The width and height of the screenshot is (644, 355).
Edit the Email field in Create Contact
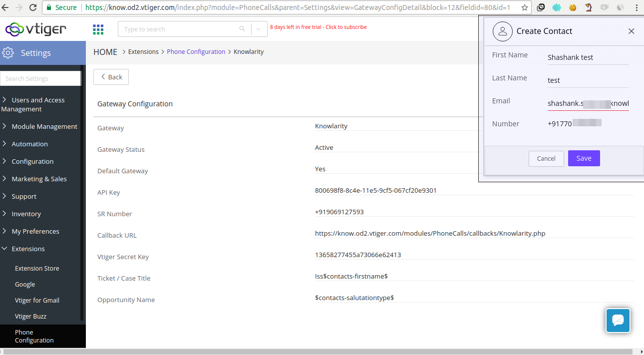(588, 103)
